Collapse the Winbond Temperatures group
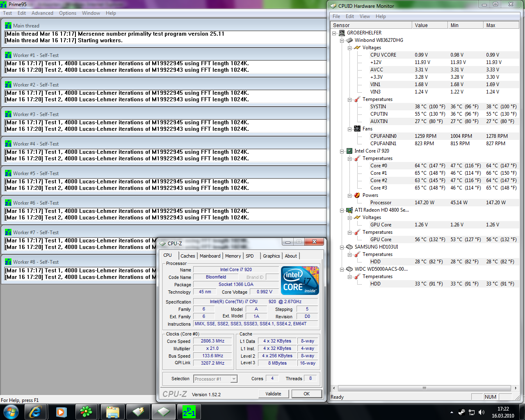525x420 pixels. click(x=349, y=100)
